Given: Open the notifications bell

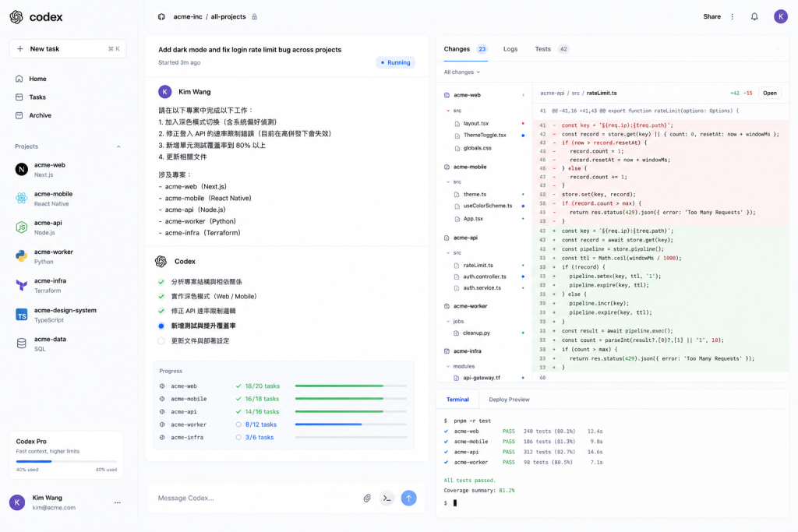Looking at the screenshot, I should click(x=754, y=17).
